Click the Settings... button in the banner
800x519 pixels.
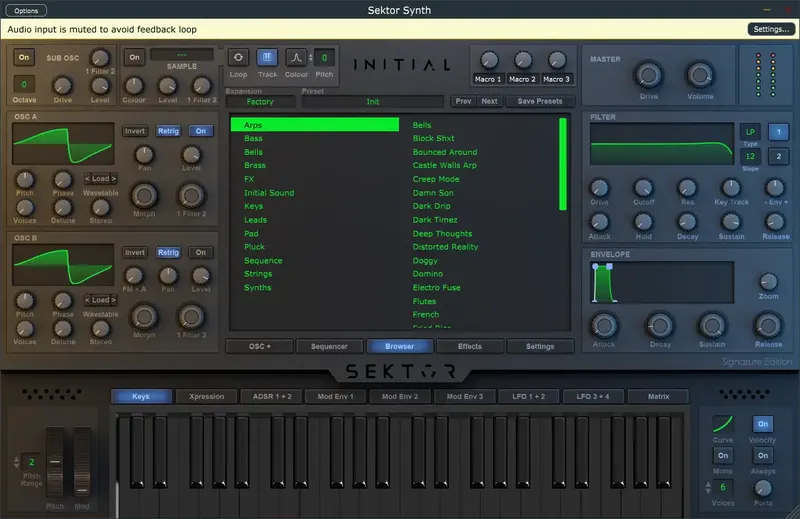[771, 29]
